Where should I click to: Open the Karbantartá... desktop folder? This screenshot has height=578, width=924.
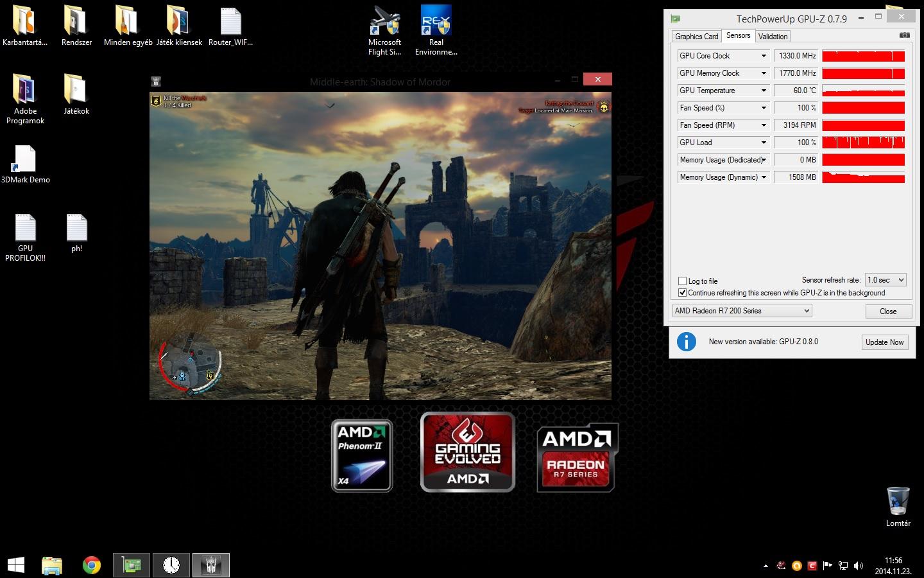[25, 26]
